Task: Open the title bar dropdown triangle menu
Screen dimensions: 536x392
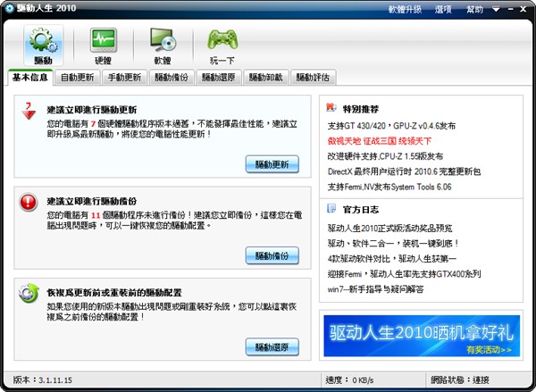Action: pyautogui.click(x=497, y=10)
